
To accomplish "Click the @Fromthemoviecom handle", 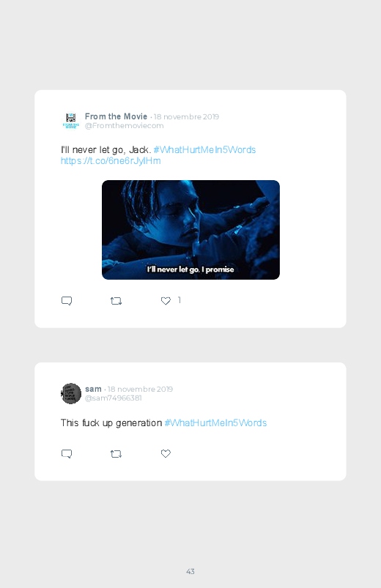I will coord(125,126).
